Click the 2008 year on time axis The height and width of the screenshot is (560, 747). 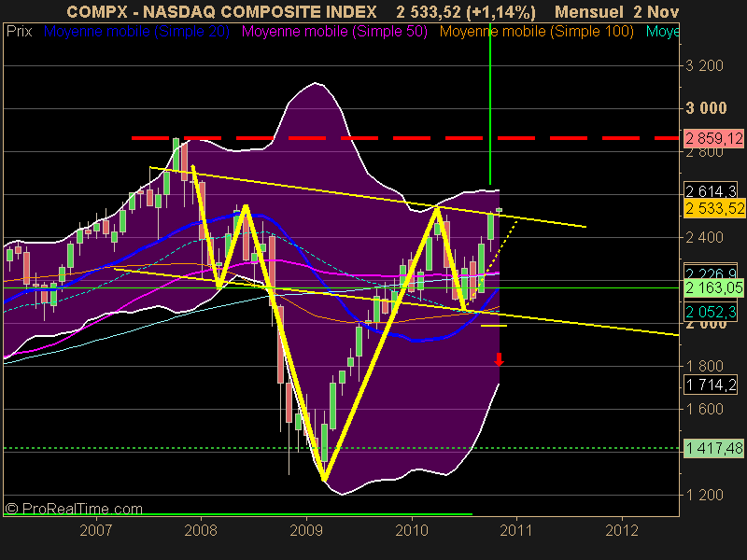(201, 530)
